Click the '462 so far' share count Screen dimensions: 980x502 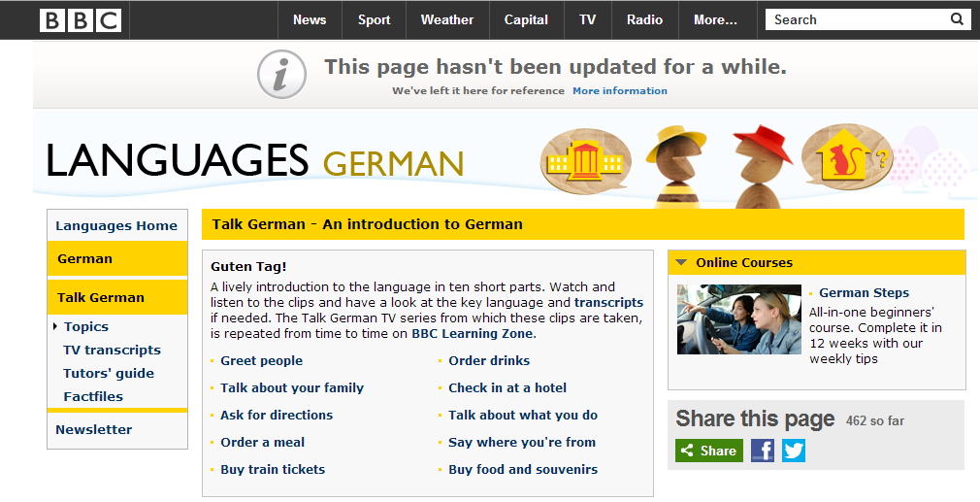pos(875,420)
